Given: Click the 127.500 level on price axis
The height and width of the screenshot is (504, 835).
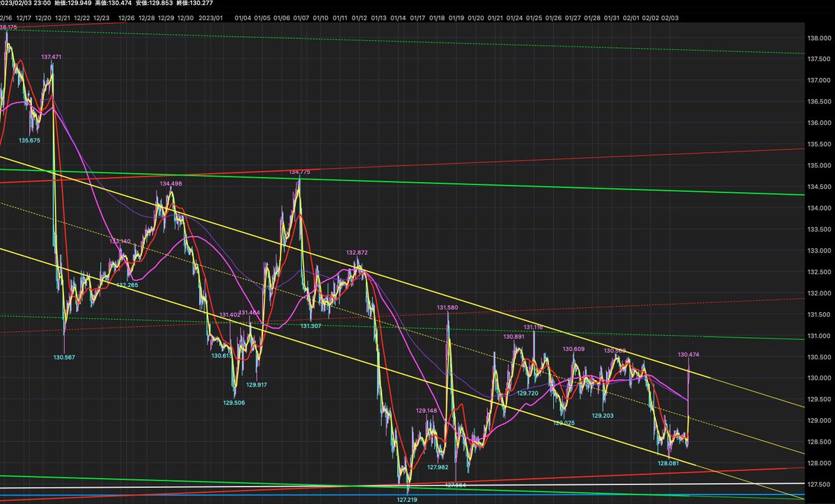Looking at the screenshot, I should tap(819, 485).
